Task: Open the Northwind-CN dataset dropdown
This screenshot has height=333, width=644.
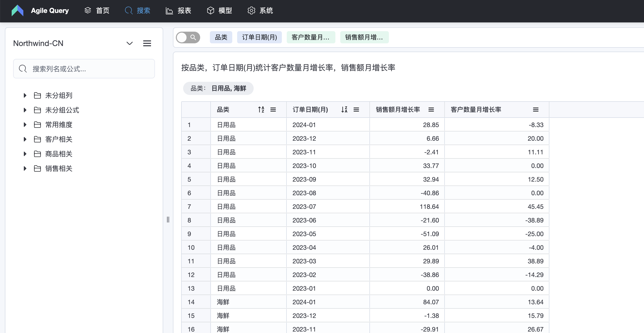Action: click(129, 43)
